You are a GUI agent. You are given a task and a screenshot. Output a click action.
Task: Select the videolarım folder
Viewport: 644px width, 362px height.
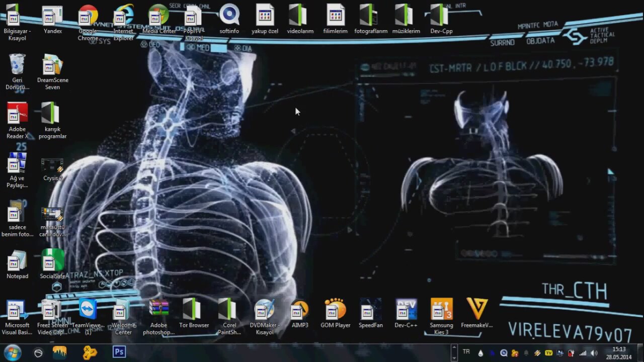coord(300,20)
